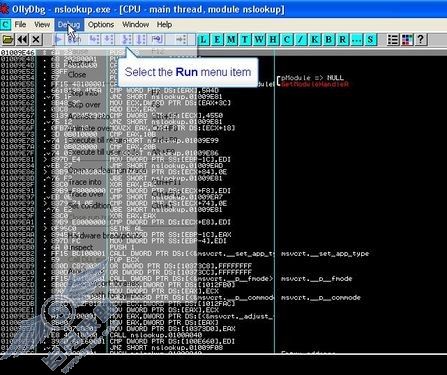This screenshot has height=375, width=447.
Task: Open the Patches window (/ button)
Action: coord(301,40)
